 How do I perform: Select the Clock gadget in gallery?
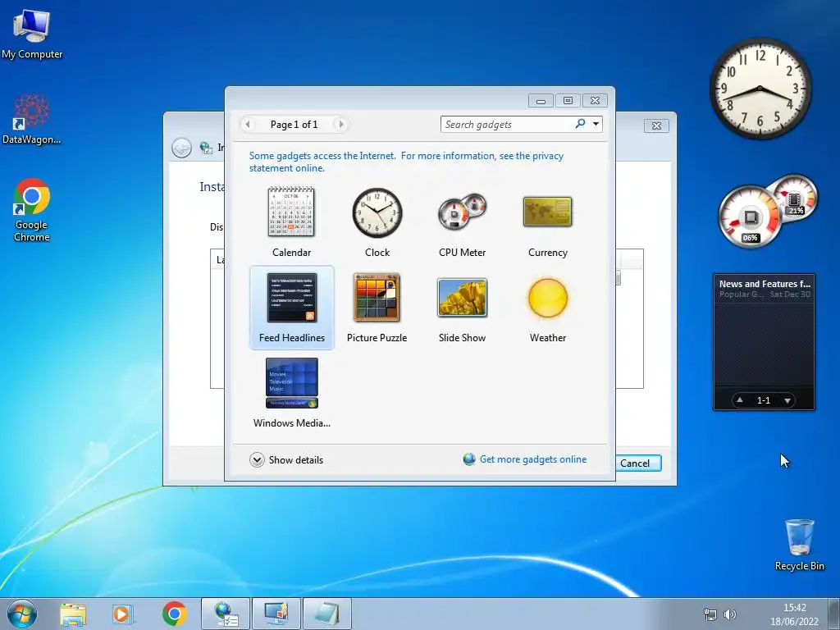click(377, 221)
